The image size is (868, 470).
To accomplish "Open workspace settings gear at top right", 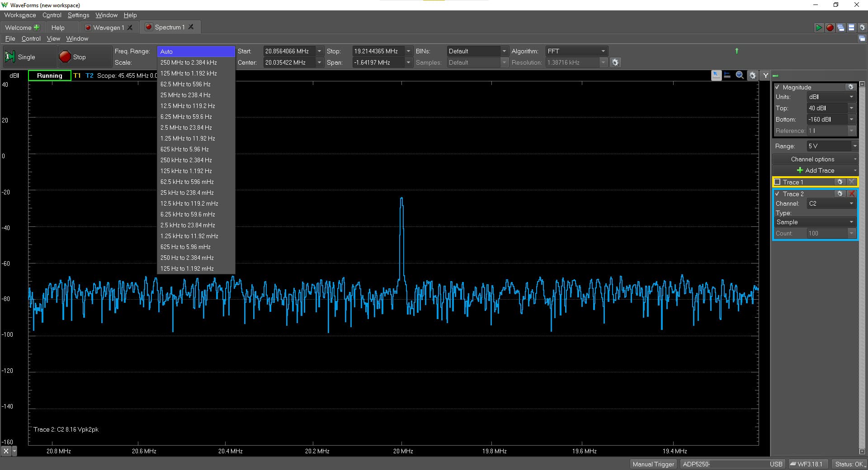I will (862, 28).
